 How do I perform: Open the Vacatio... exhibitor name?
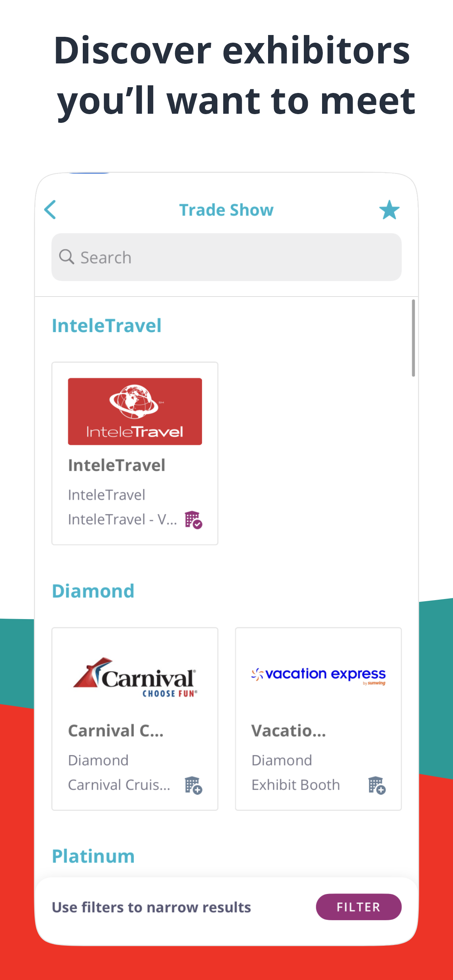pyautogui.click(x=289, y=731)
